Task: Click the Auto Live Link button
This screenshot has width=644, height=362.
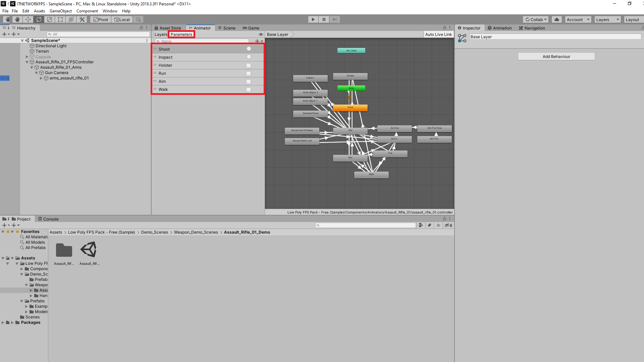Action: (x=438, y=34)
